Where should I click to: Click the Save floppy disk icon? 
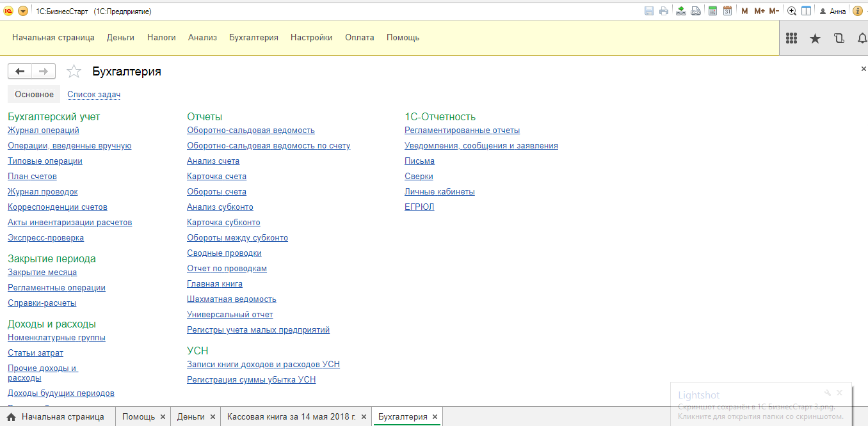(649, 11)
